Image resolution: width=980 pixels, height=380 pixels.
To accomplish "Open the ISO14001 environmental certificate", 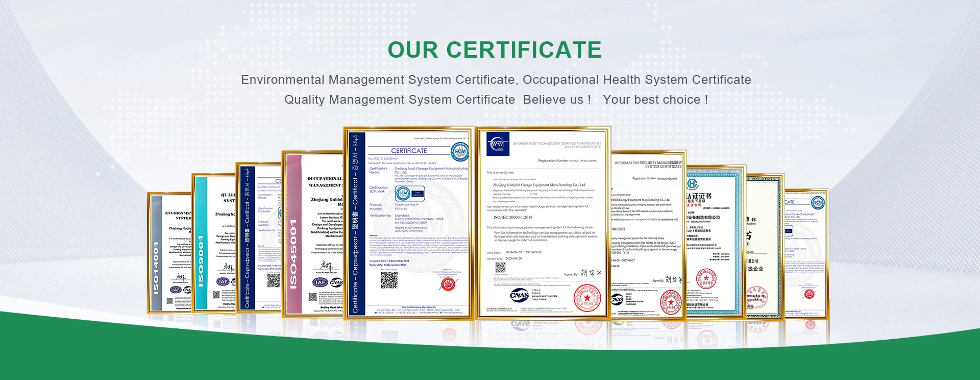I will (169, 252).
